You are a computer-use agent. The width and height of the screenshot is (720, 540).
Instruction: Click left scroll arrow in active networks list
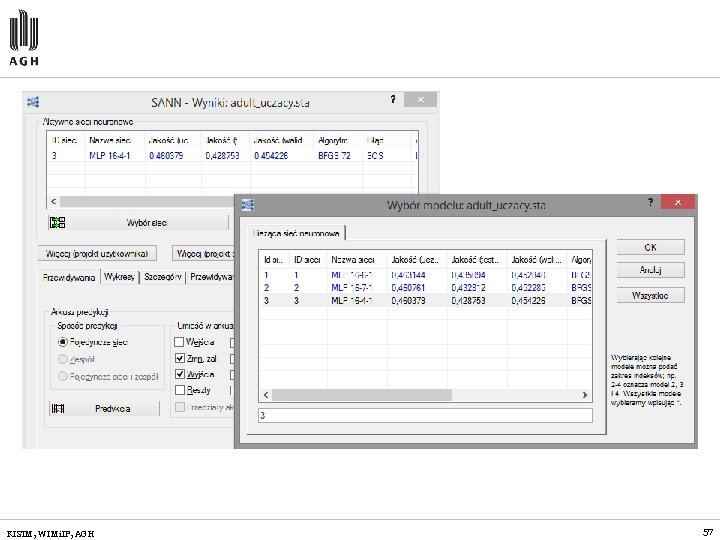coord(54,201)
